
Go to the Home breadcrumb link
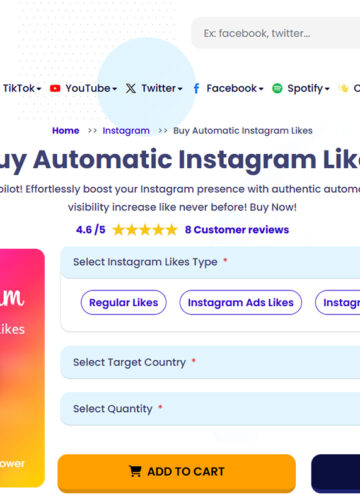click(66, 131)
